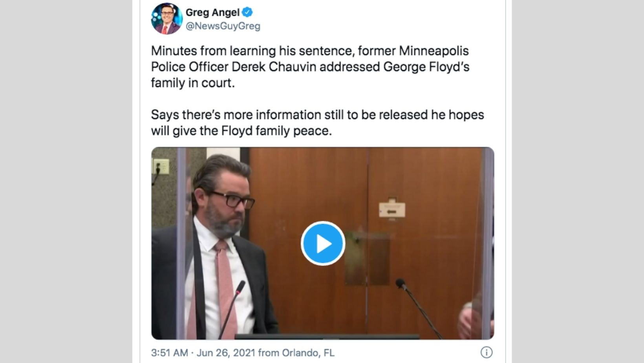
Task: Click 'will give the Floyd family peace.' line
Action: (x=241, y=131)
